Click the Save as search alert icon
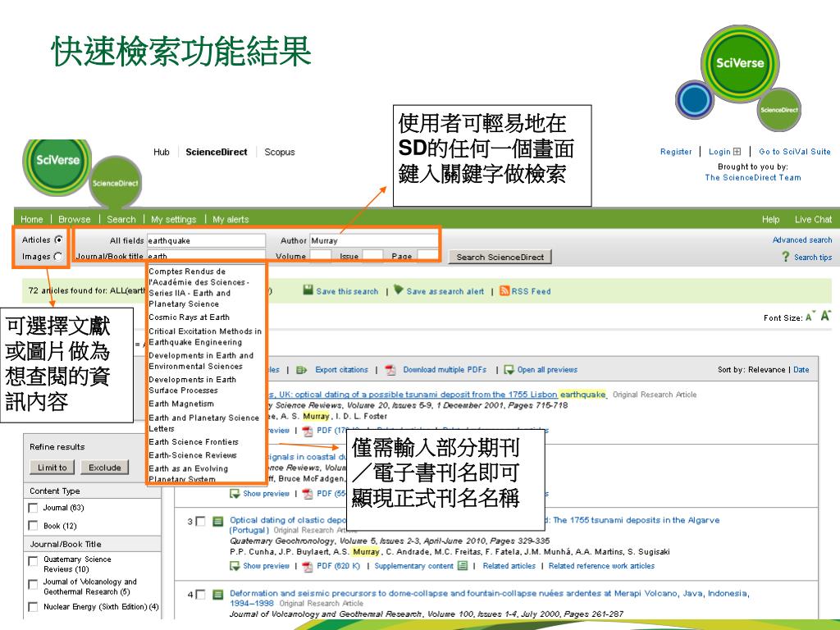840x630 pixels. click(x=399, y=290)
